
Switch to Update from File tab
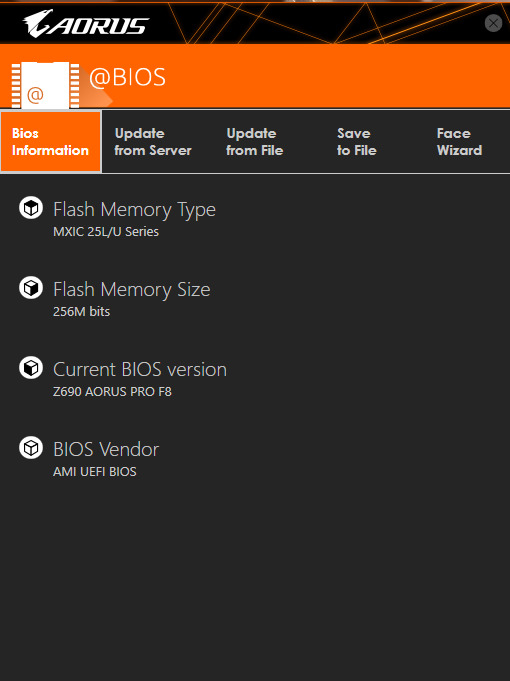pos(255,142)
